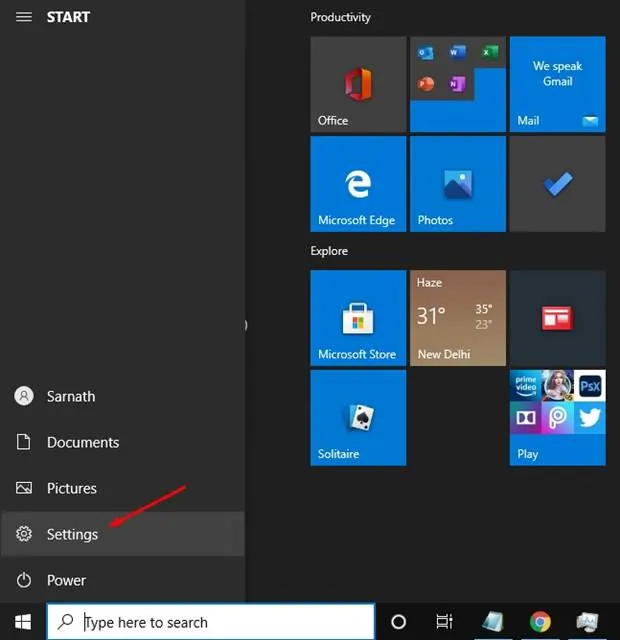Click the 'Type here to search' box
The image size is (620, 640).
210,621
